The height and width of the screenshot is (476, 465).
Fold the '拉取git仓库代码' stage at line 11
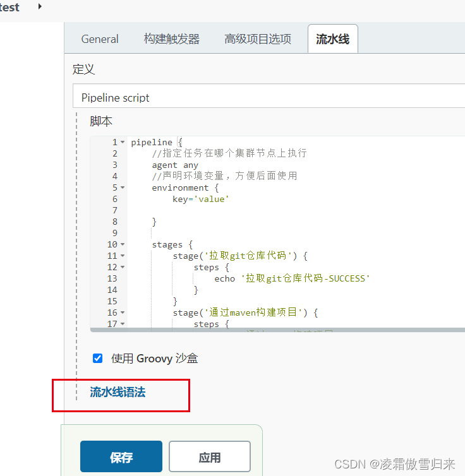coord(123,256)
